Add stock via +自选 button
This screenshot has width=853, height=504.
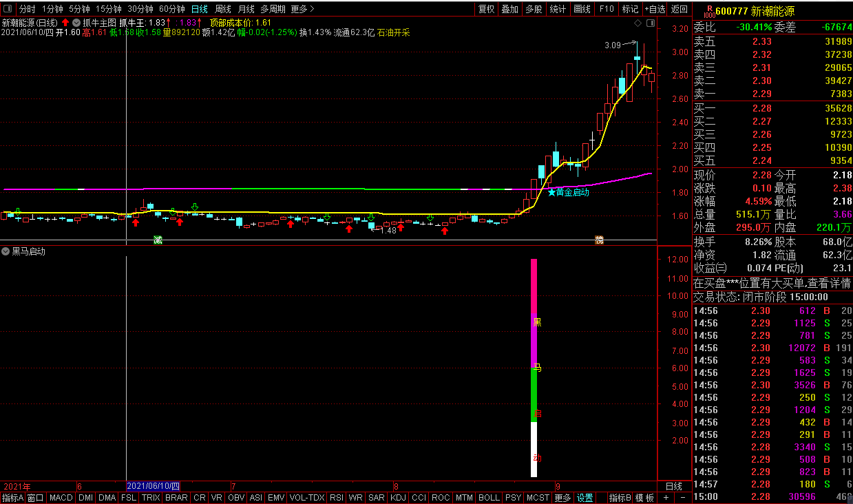655,9
